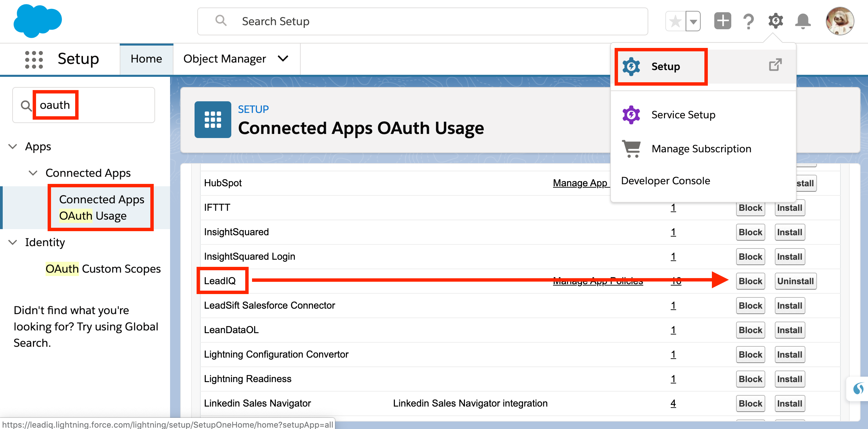Install the InsightSquared app
The height and width of the screenshot is (429, 868).
pos(789,232)
